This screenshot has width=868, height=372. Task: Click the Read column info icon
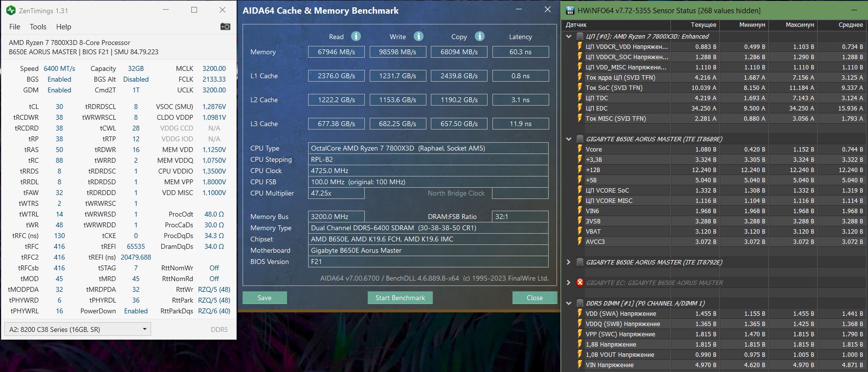(356, 36)
